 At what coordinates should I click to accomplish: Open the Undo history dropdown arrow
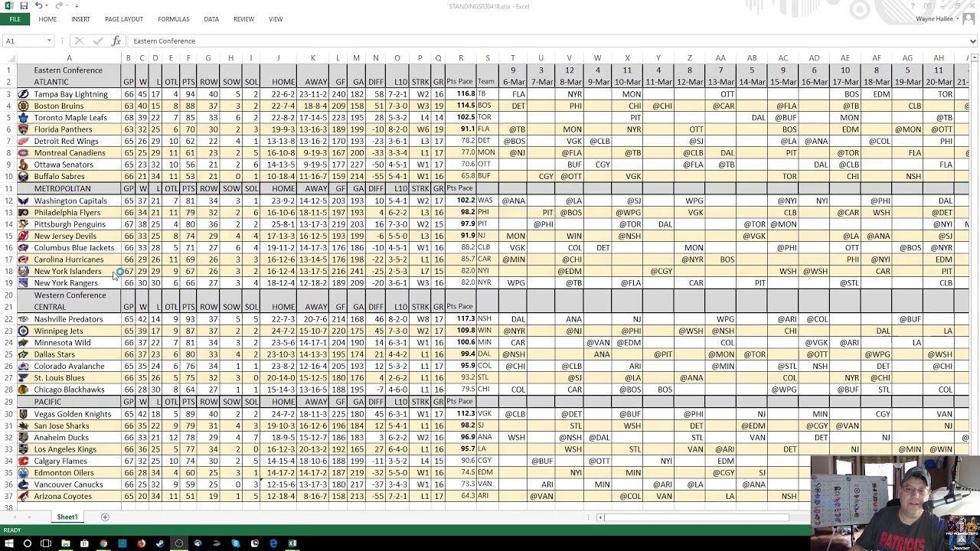[x=47, y=5]
